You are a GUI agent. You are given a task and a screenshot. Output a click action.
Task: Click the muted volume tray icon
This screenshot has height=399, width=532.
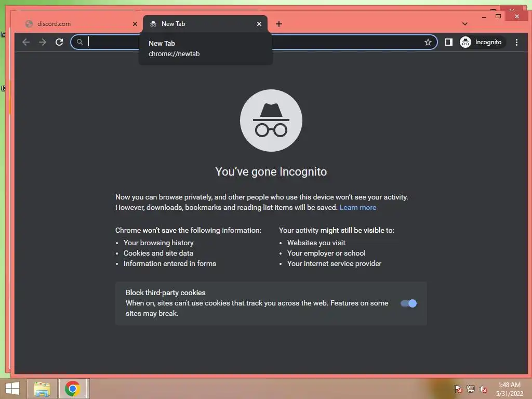click(x=483, y=389)
